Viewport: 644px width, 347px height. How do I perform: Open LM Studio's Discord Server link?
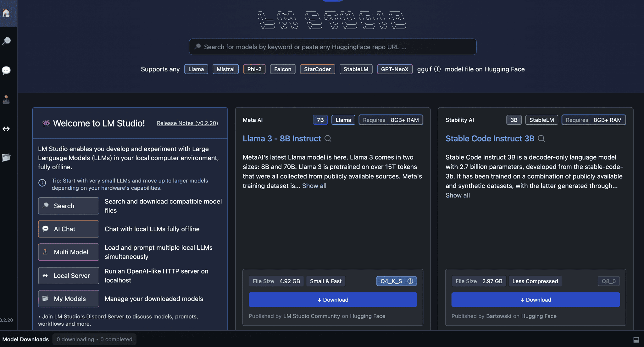click(89, 316)
